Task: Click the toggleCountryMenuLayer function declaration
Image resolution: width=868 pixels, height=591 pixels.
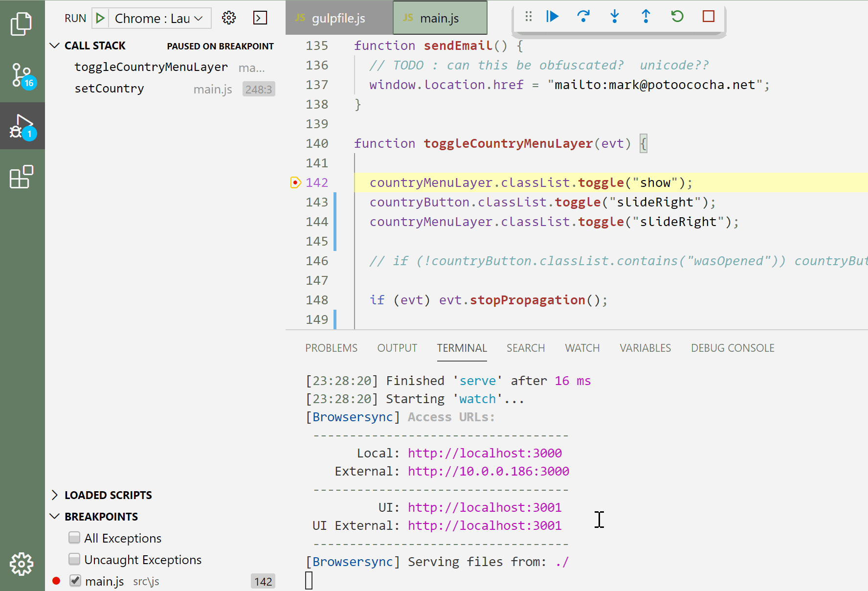Action: pos(508,143)
